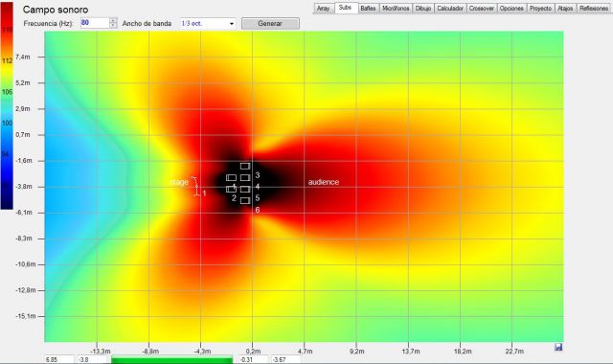Open the Calculador tab
The height and width of the screenshot is (364, 613).
(x=450, y=9)
